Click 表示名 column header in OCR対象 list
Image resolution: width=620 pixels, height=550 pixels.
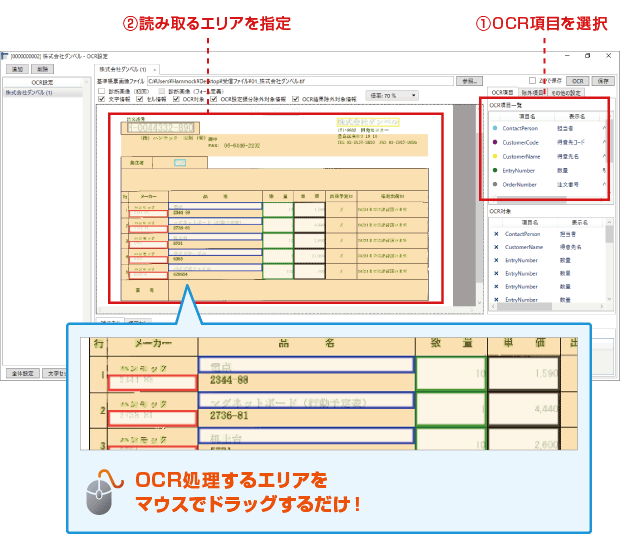[x=579, y=223]
